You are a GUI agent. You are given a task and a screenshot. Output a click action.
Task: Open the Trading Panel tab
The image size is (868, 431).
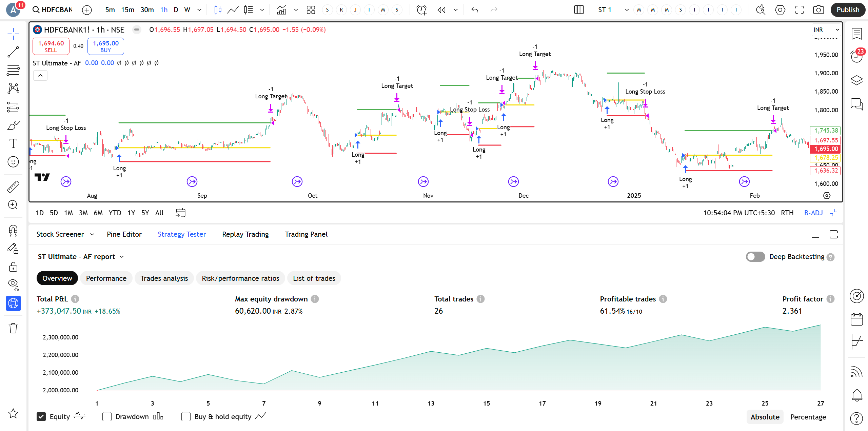(x=306, y=234)
